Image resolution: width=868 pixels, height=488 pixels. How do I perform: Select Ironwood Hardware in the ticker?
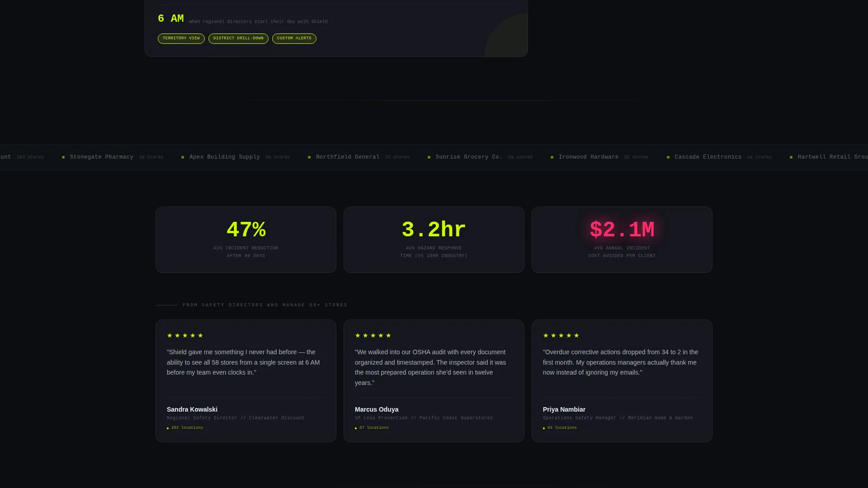point(589,157)
